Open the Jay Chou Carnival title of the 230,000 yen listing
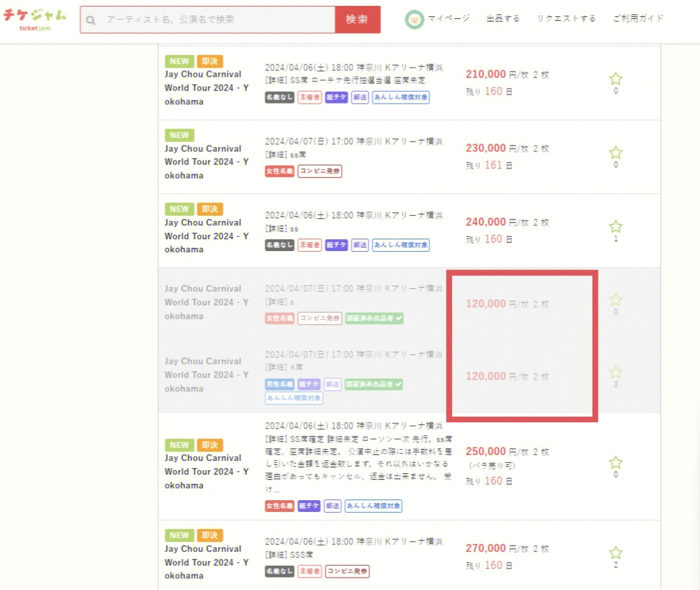This screenshot has width=700, height=590. click(206, 162)
